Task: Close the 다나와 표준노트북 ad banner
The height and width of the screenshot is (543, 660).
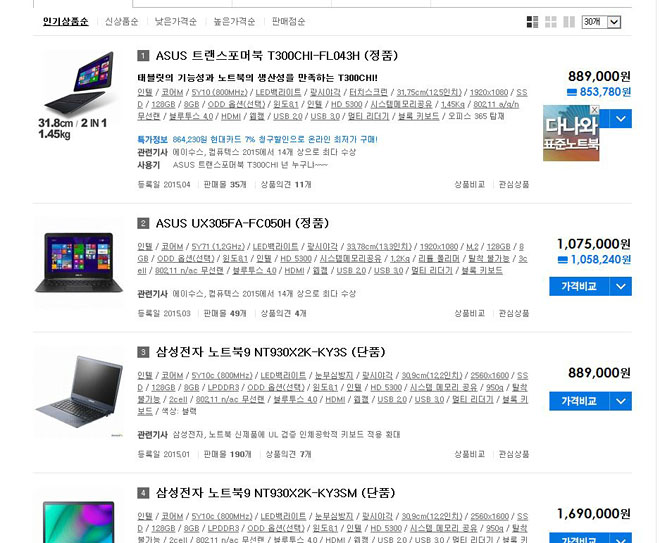Action: pos(594,110)
